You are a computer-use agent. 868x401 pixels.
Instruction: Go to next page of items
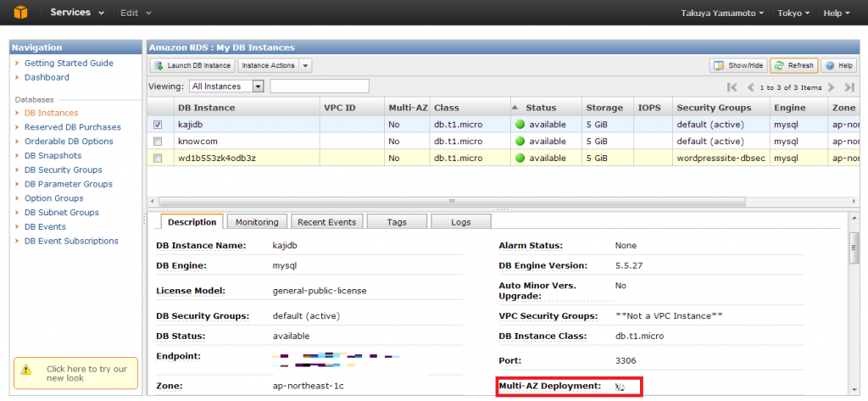coord(831,87)
